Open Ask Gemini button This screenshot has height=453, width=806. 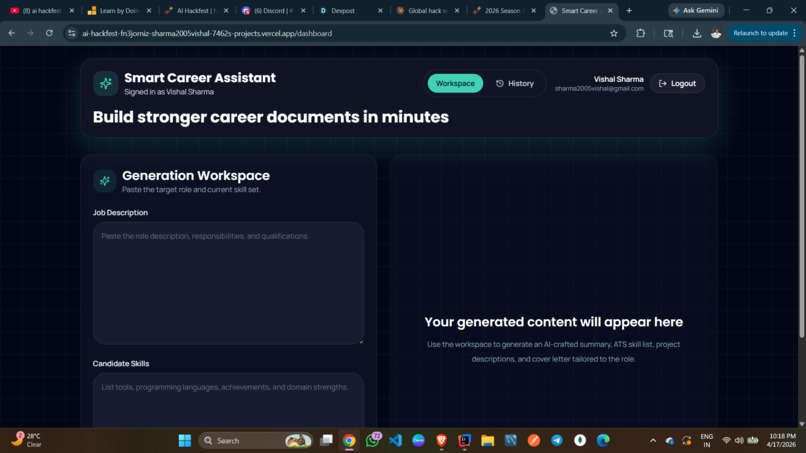(x=696, y=10)
